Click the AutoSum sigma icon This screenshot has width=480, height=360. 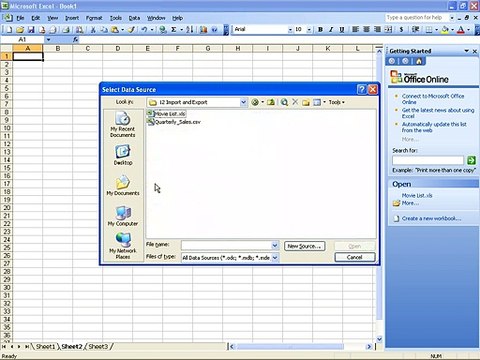coord(174,30)
